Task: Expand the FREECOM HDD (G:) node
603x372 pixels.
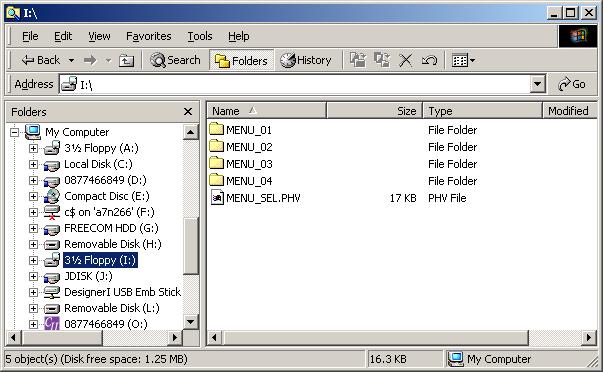Action: click(x=33, y=229)
